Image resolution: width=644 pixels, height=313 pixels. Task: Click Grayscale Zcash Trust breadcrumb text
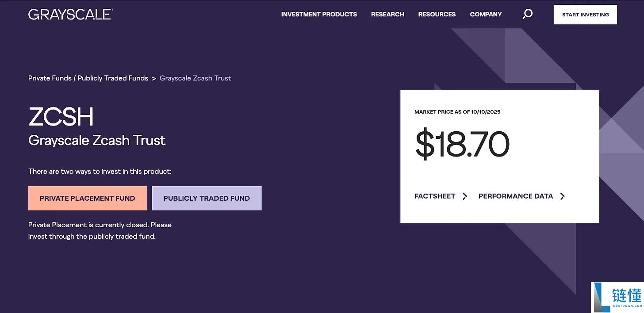tap(195, 78)
